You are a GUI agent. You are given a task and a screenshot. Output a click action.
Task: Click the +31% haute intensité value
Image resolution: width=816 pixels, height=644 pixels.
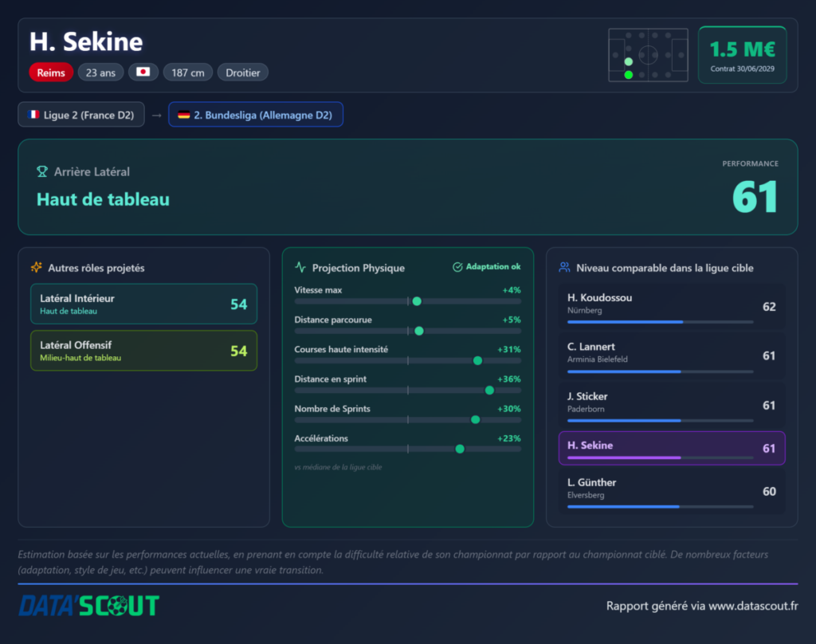point(509,349)
